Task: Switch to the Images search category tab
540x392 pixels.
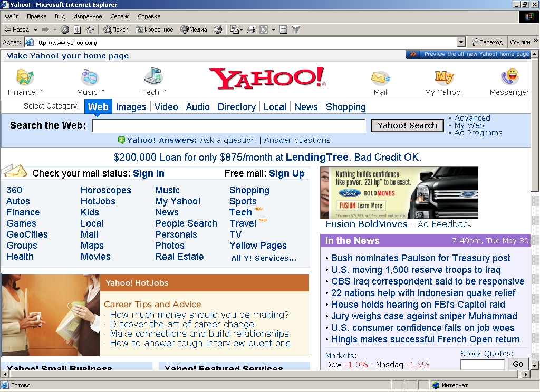Action: (131, 107)
